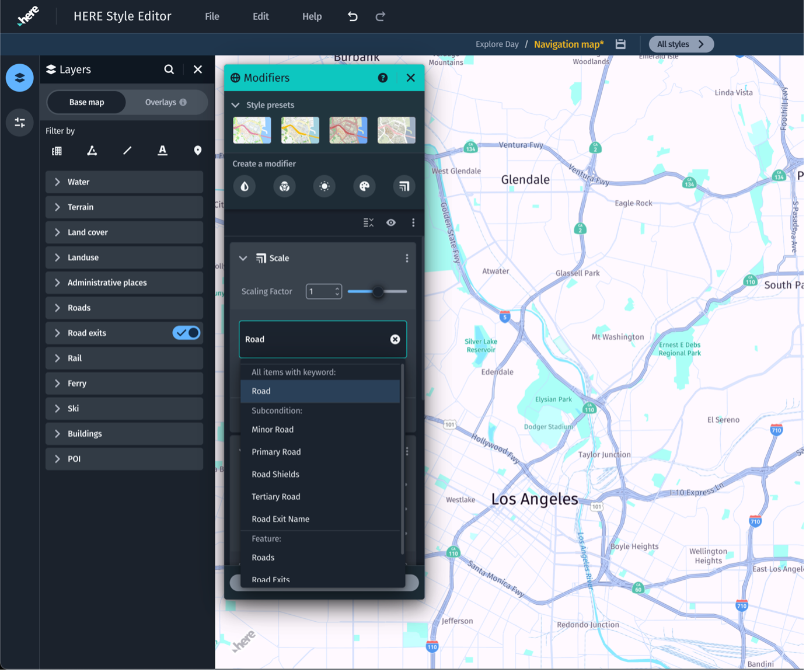Switch to the Overlays tab

pos(166,103)
